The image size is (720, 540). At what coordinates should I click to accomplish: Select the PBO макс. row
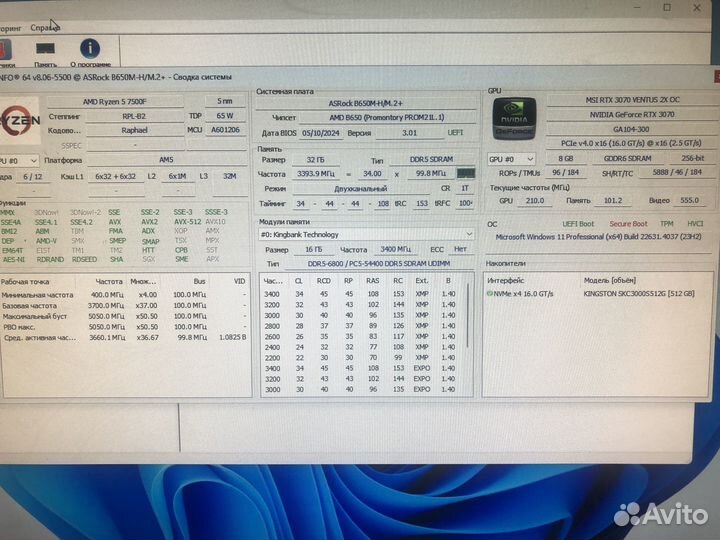click(124, 327)
